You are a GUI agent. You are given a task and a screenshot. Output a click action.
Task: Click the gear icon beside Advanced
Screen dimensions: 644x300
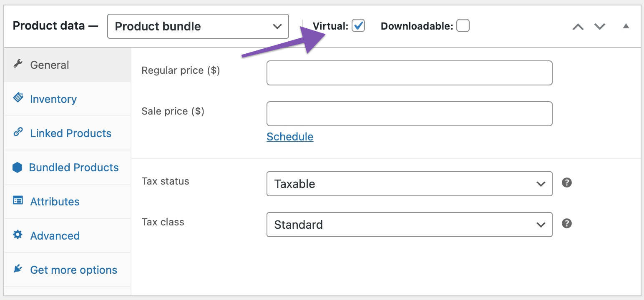(17, 235)
